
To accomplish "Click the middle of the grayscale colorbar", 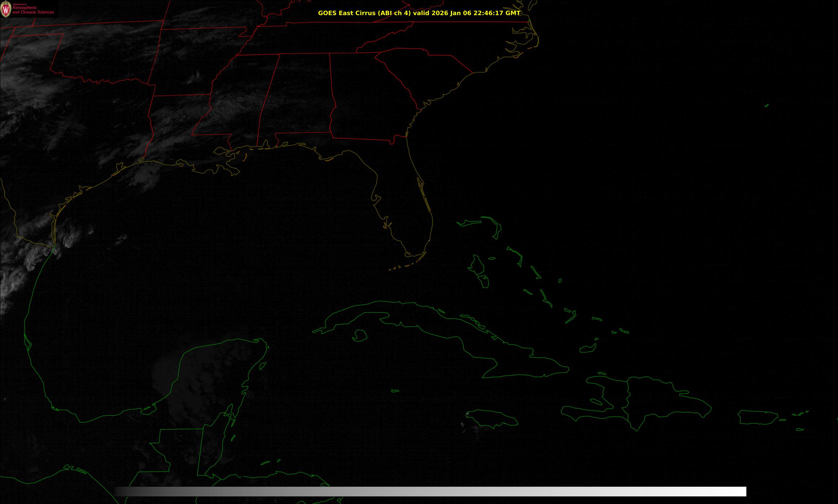I will pyautogui.click(x=430, y=491).
